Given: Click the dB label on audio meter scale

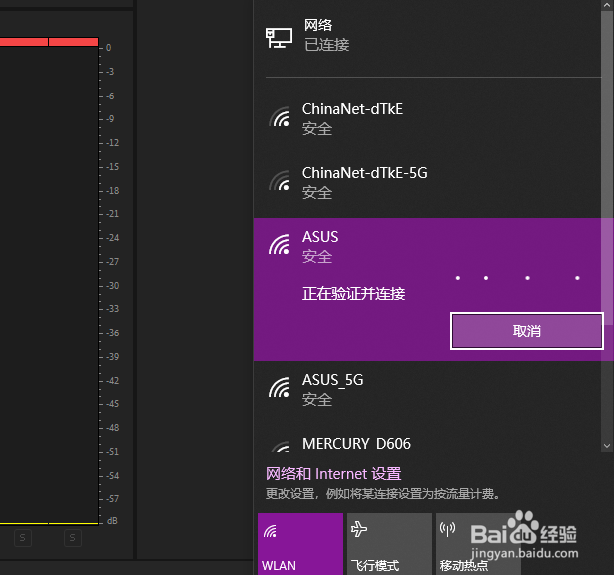Looking at the screenshot, I should point(112,521).
